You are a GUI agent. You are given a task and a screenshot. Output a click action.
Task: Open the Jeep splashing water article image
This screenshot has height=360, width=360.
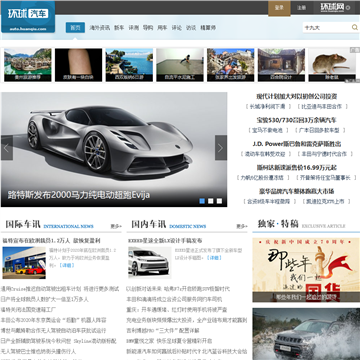(306, 334)
